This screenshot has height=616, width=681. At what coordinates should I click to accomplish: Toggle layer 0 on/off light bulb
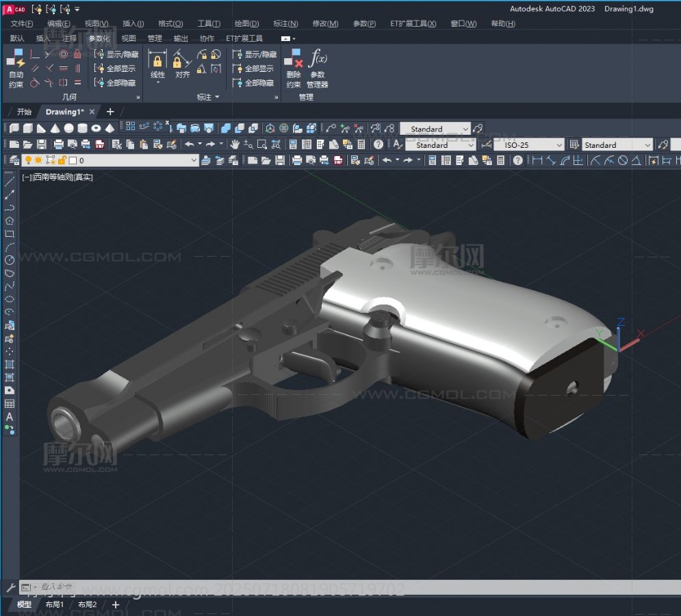[x=28, y=160]
